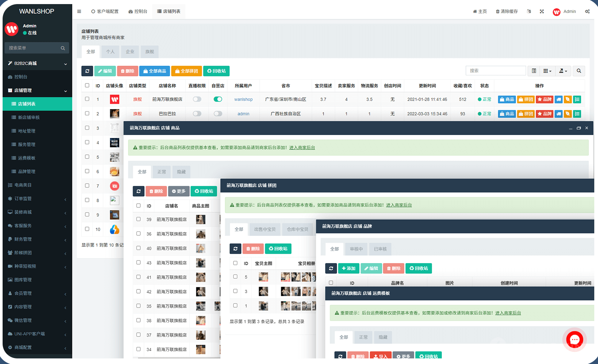Click the magnifier search button beside export
Viewport: 598px width, 364px height.
coord(579,71)
